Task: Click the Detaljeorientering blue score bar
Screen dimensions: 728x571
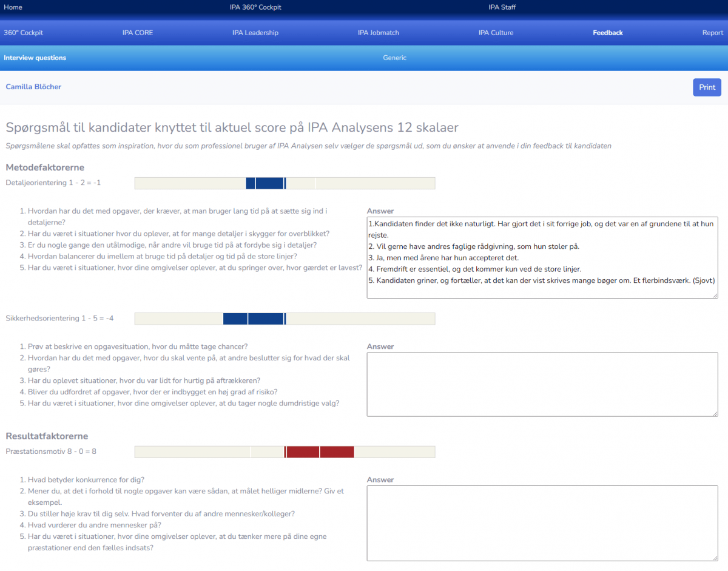Action: pyautogui.click(x=266, y=183)
